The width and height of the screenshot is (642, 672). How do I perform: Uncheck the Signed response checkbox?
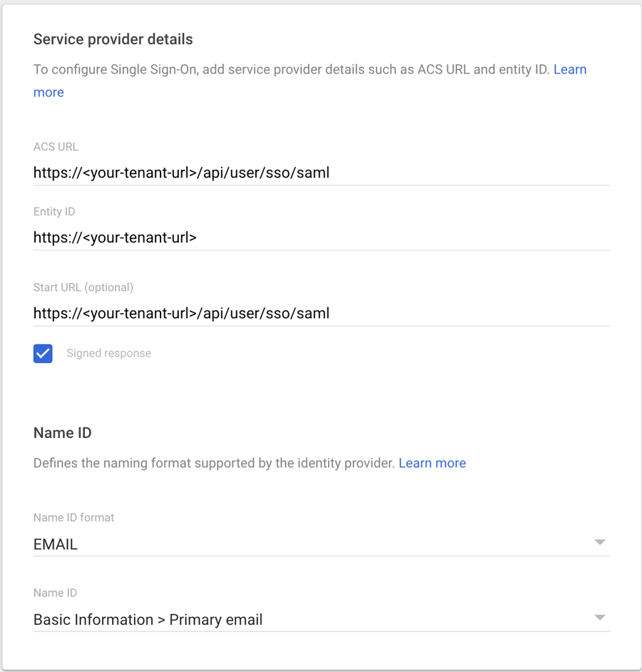click(43, 353)
